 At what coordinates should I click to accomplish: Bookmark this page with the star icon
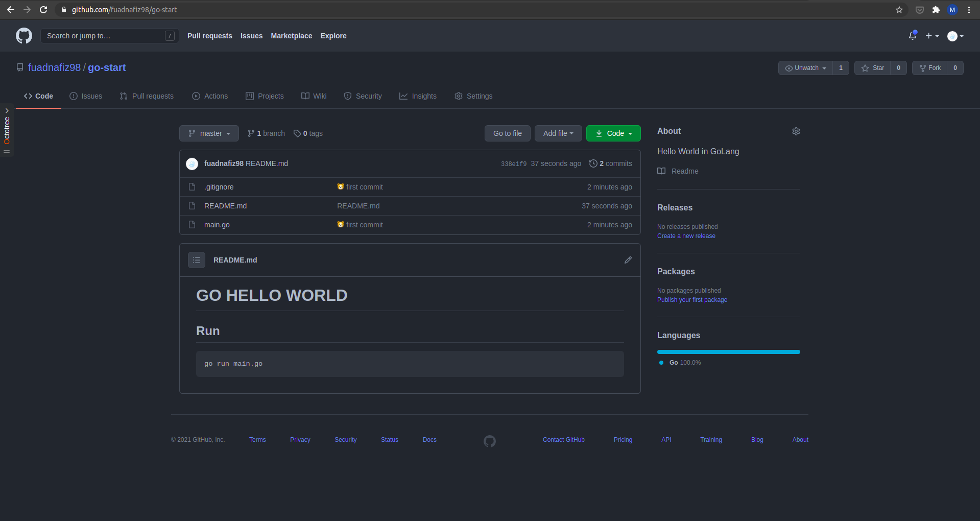[x=899, y=10]
